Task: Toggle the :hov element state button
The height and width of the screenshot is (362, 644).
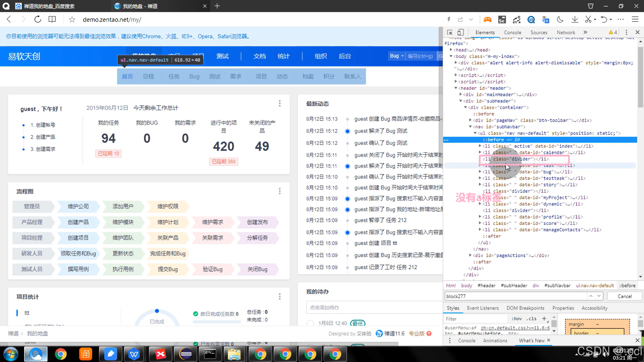Action: point(517,319)
